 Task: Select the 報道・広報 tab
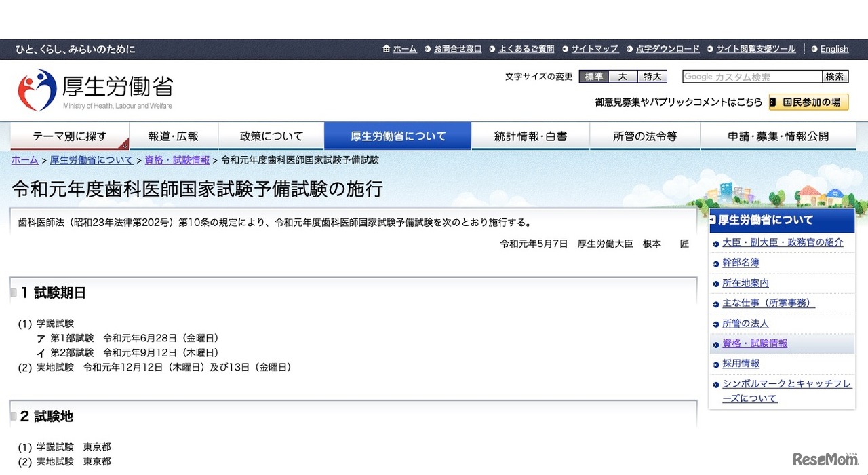[x=174, y=136]
